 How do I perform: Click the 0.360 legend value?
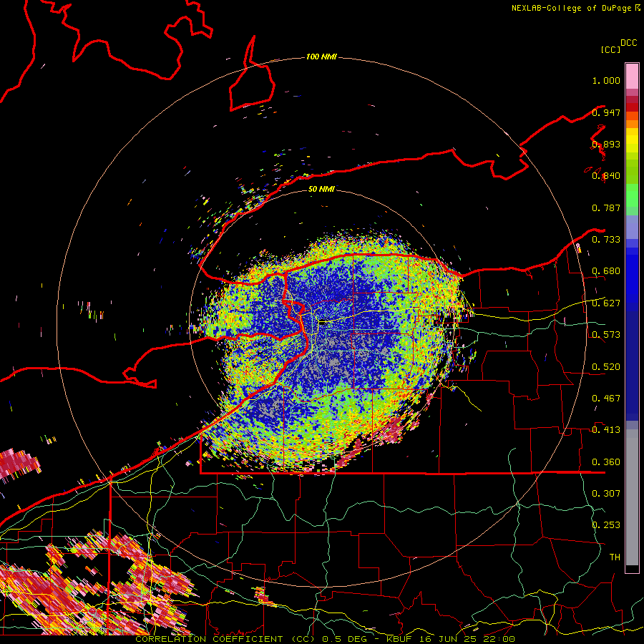[606, 462]
